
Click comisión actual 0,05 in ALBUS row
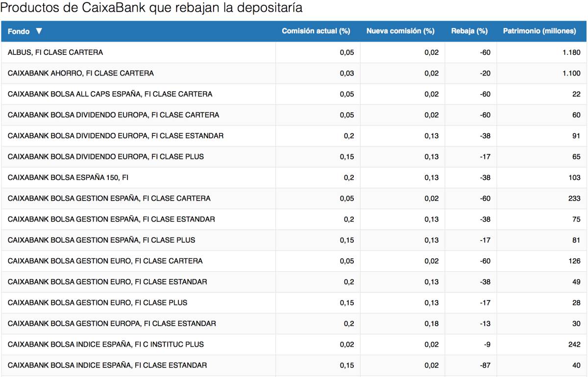(x=347, y=52)
